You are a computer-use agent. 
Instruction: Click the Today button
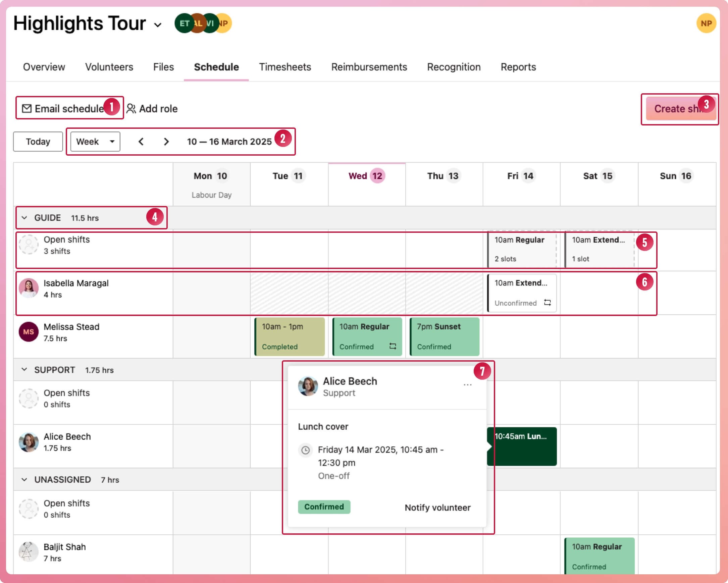[38, 142]
